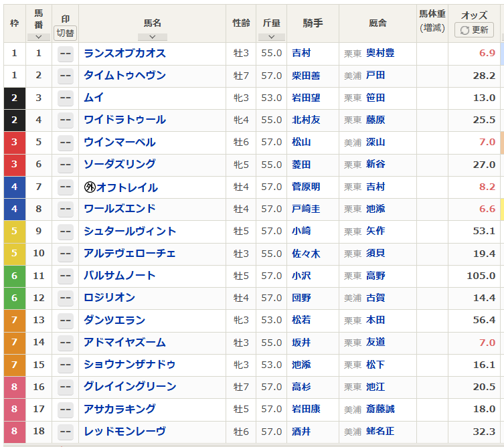Open horse page for アドマイヤズーム
Image resolution: width=504 pixels, height=447 pixels.
tap(124, 343)
